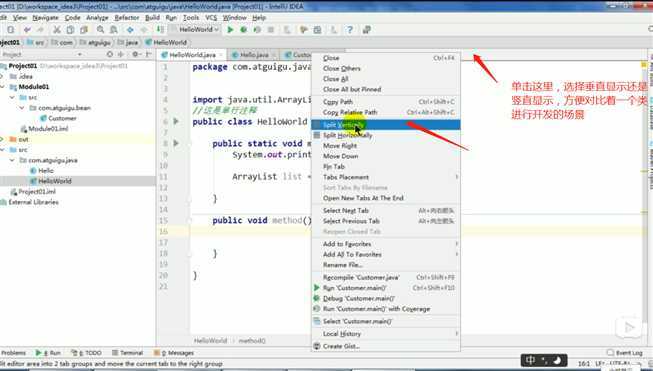Click the Chinese input method indicator
This screenshot has height=371, width=653.
click(x=531, y=360)
